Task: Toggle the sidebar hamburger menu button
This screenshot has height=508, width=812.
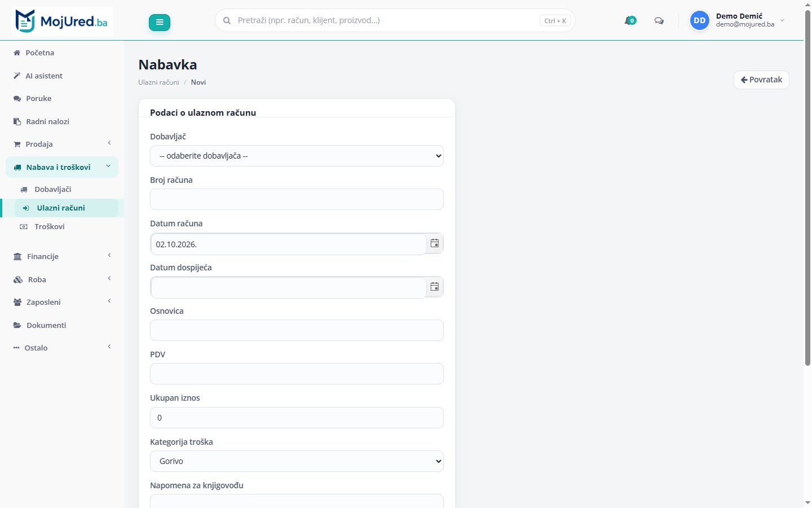Action: click(160, 22)
